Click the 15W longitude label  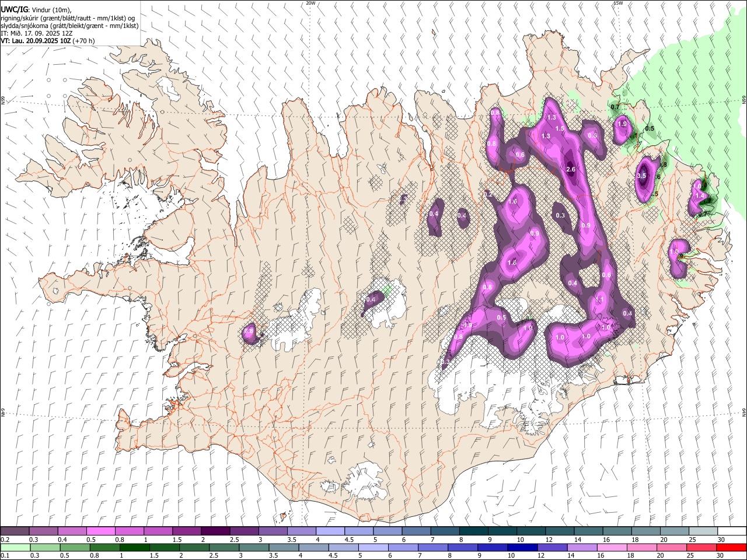618,3
